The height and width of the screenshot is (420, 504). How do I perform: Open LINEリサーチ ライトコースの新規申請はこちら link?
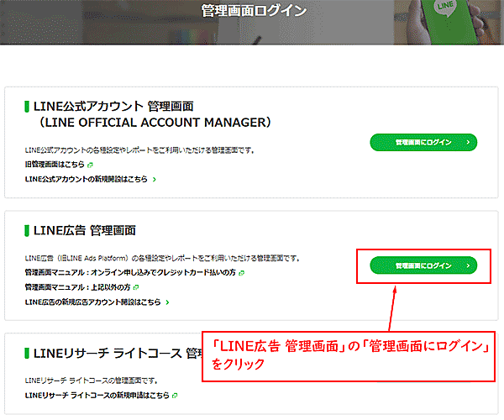(97, 396)
